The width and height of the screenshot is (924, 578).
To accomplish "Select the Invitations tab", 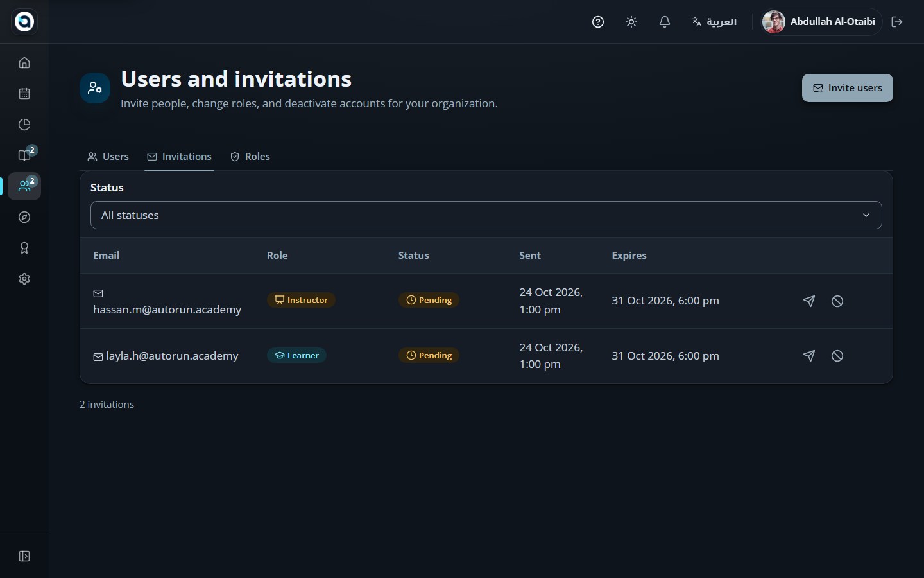I will pos(180,157).
